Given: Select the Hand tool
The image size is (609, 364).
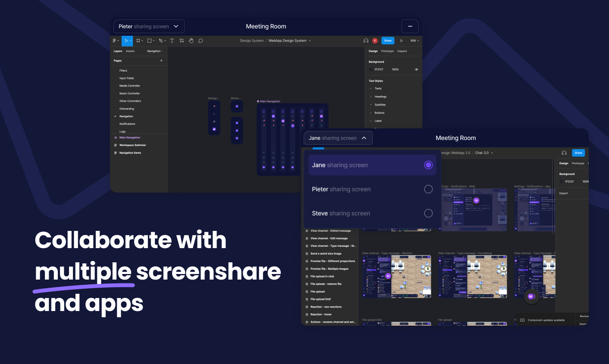Looking at the screenshot, I should (x=191, y=41).
